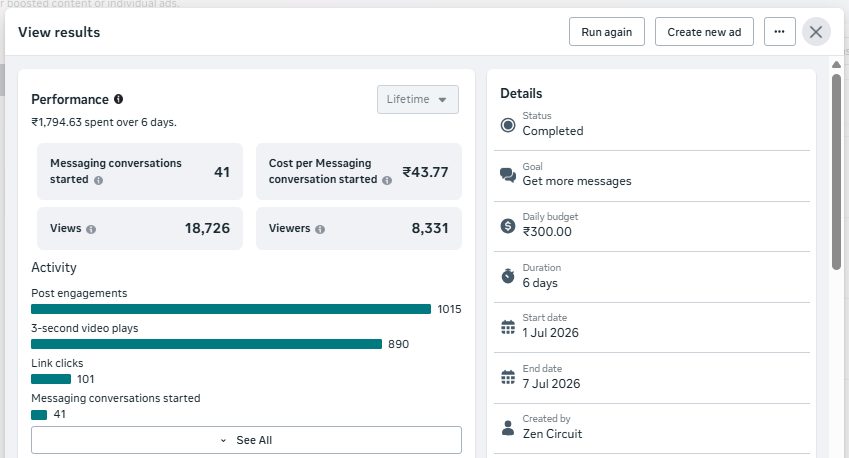Click the Zen Circuit creator name

(552, 434)
